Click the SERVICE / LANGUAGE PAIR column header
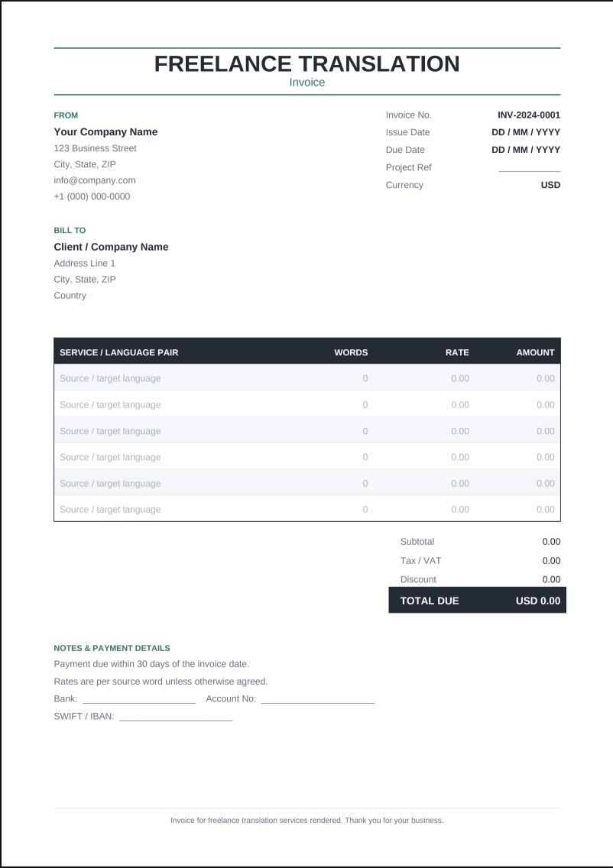The width and height of the screenshot is (613, 868). point(119,353)
